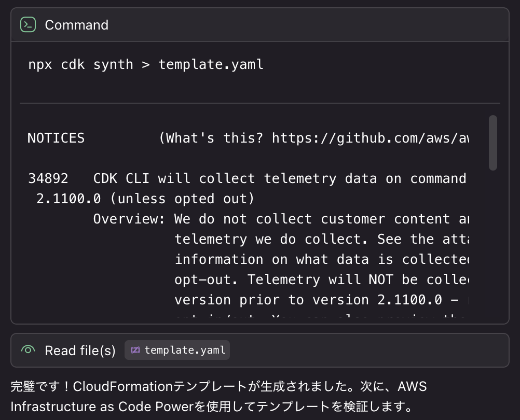Click the purple file icon in template.yaml chip
Image resolution: width=520 pixels, height=420 pixels.
click(135, 350)
